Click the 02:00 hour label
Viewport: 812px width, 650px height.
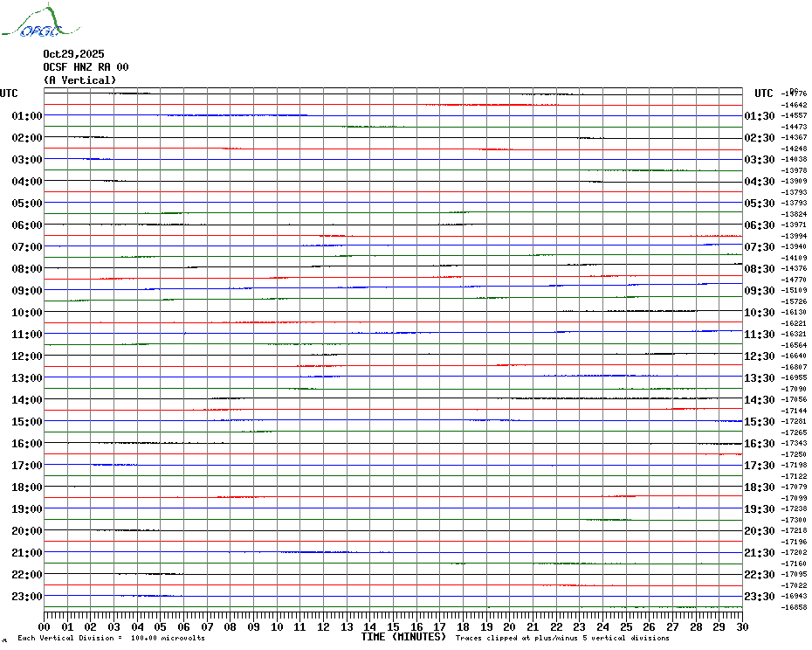27,138
